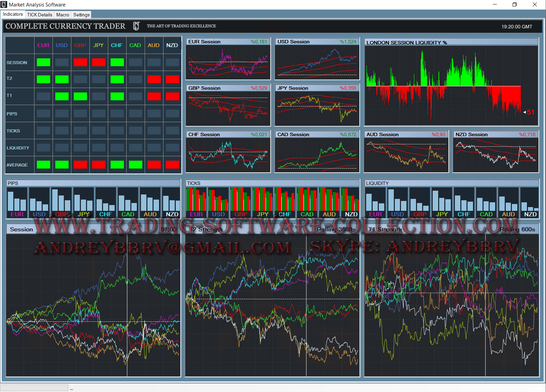Open the Settings tab

81,15
